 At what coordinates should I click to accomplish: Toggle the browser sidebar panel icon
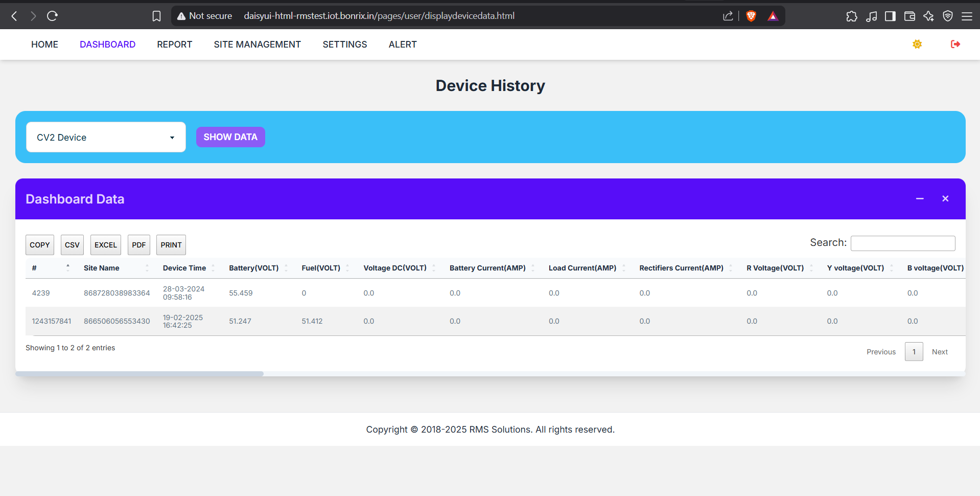890,16
